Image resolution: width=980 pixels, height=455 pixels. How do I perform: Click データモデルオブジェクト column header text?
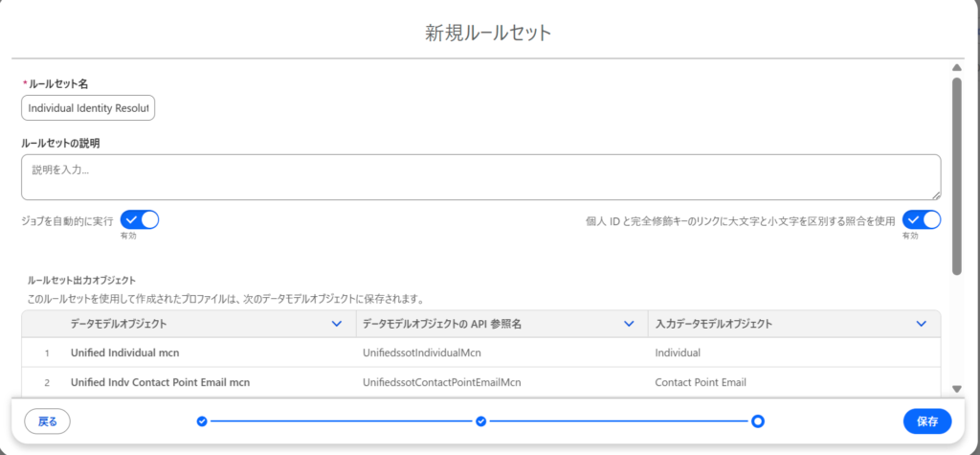[118, 324]
